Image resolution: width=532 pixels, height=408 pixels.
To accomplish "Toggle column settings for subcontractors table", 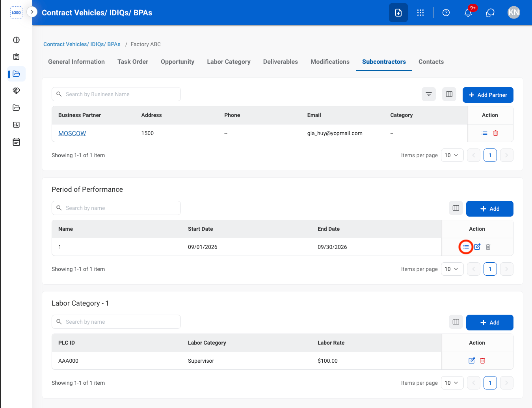I will coord(449,94).
